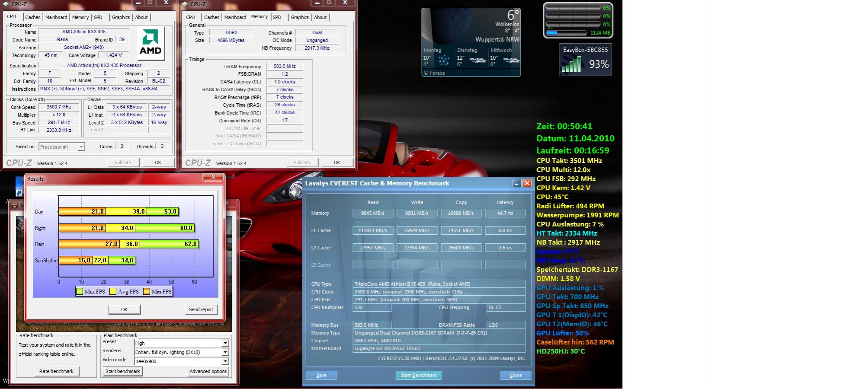Viewport: 868px width, 389px height.
Task: Click Start benchmark in the Plain benchmark section
Action: [x=123, y=371]
